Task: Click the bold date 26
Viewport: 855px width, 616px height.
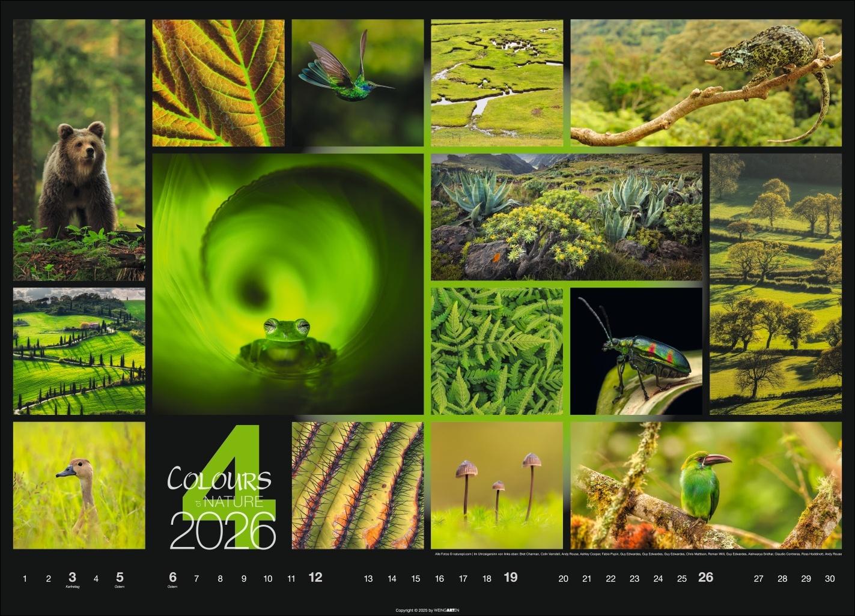Action: 707,578
